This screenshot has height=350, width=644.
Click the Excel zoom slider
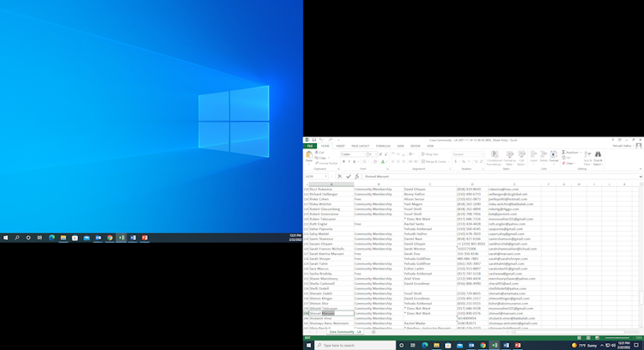617,338
